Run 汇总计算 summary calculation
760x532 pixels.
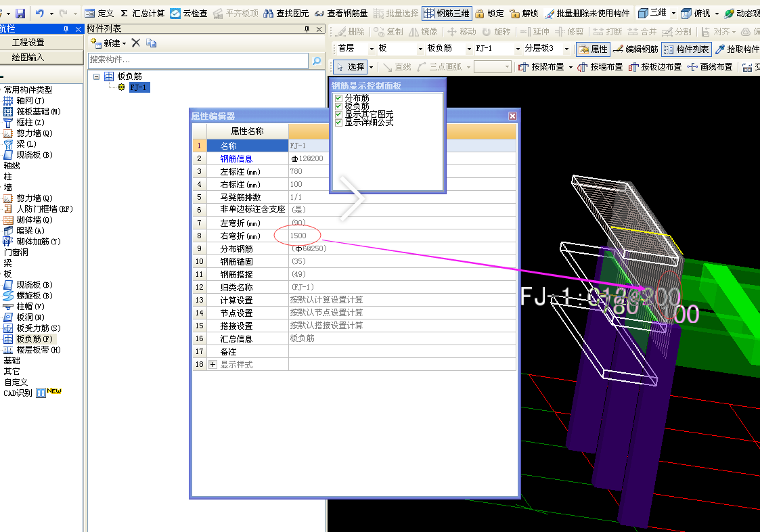tap(143, 13)
